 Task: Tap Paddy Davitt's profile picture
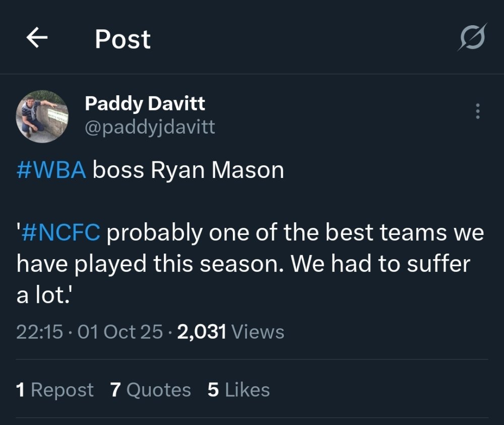[42, 116]
